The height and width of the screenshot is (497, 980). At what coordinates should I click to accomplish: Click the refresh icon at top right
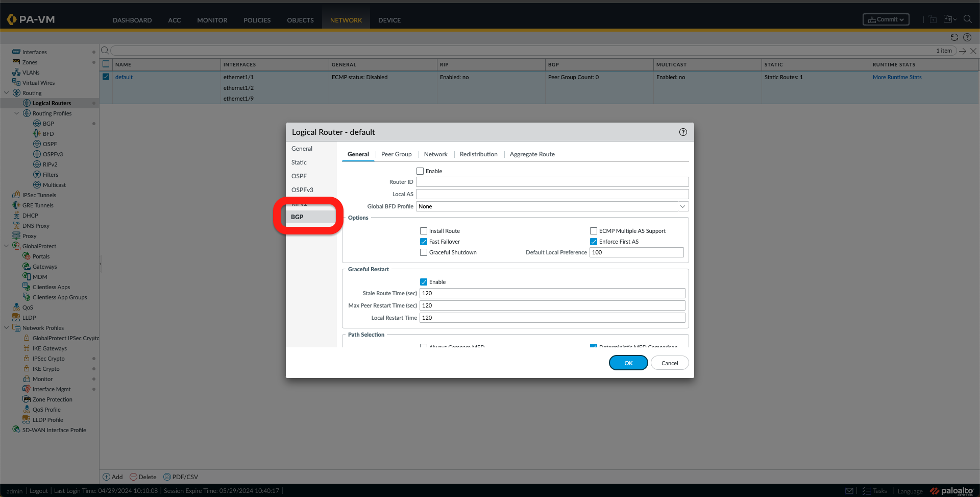point(954,37)
